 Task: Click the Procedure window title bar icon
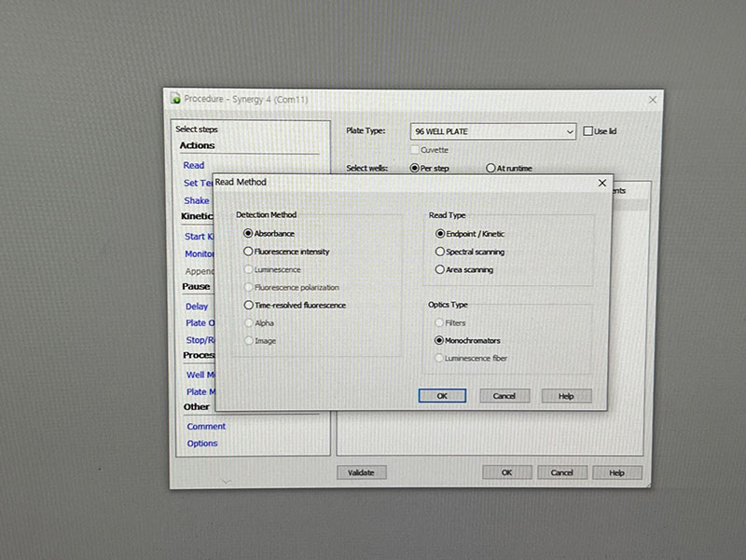[x=175, y=100]
